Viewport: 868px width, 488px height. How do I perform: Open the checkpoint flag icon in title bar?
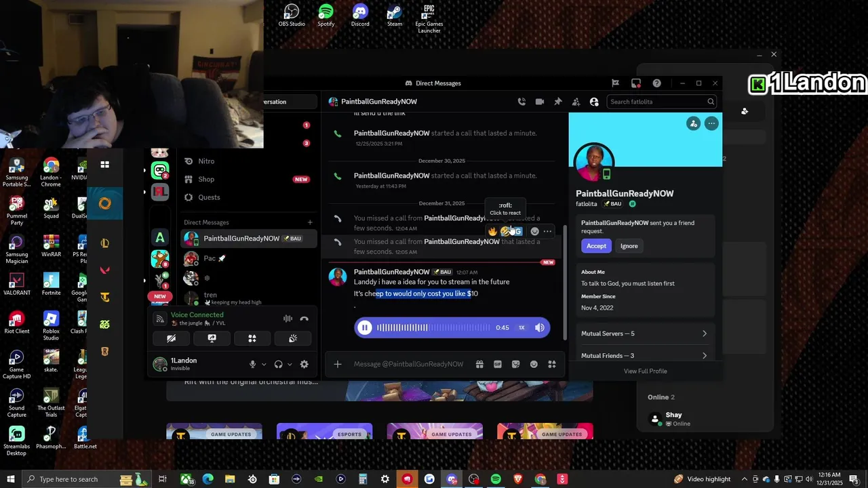pos(615,83)
